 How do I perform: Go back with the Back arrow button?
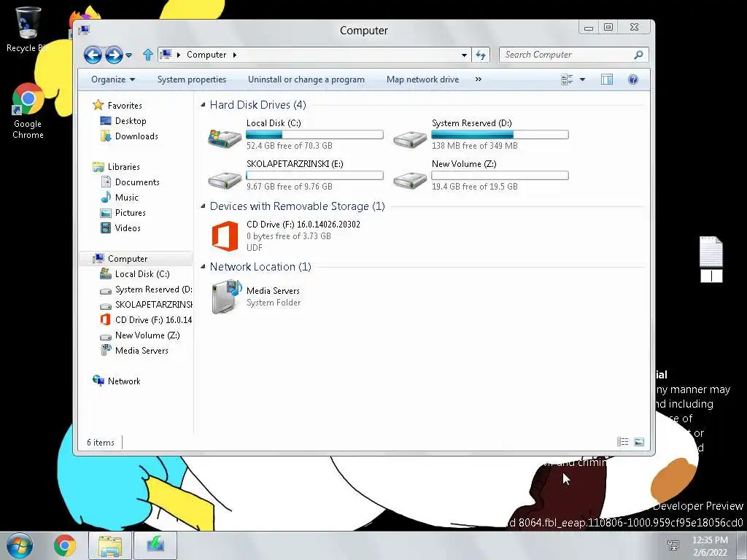point(93,55)
